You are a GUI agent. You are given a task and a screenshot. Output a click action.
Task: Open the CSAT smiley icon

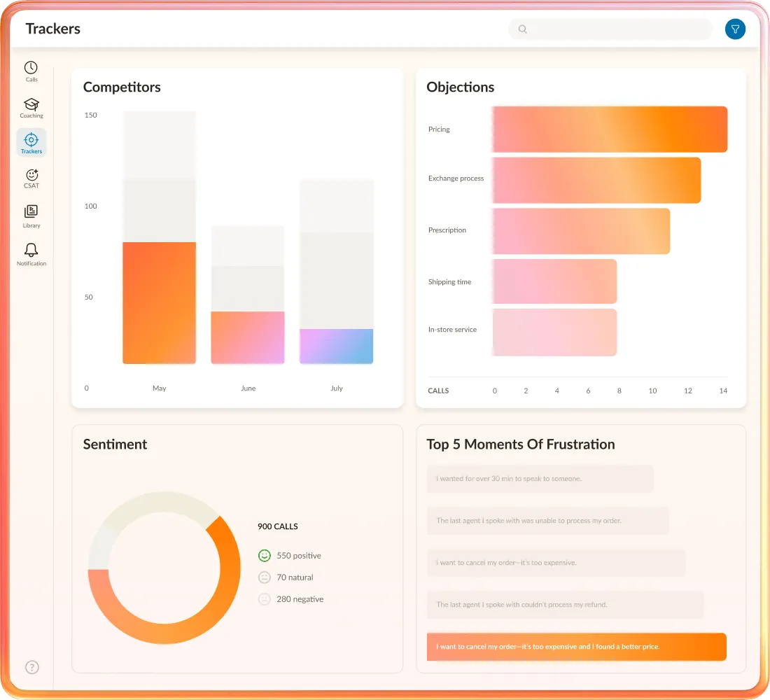coord(31,177)
